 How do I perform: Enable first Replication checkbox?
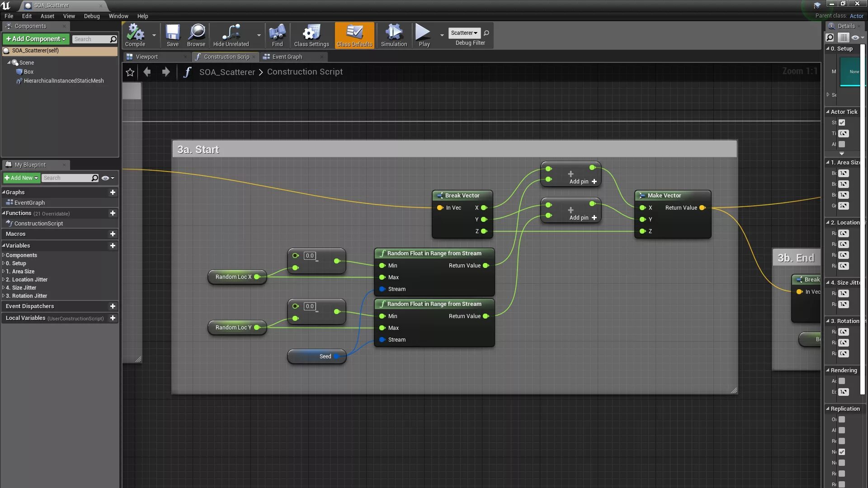[x=842, y=419]
